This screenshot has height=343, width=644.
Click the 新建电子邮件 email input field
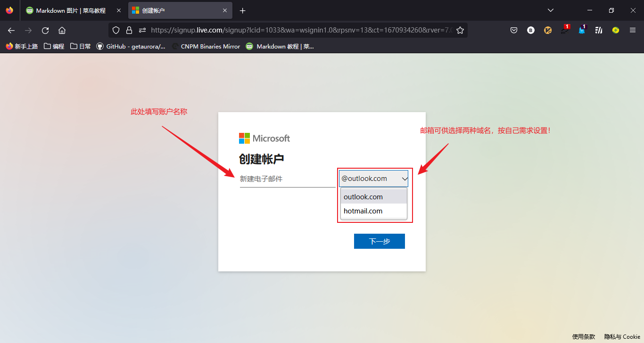pos(288,179)
